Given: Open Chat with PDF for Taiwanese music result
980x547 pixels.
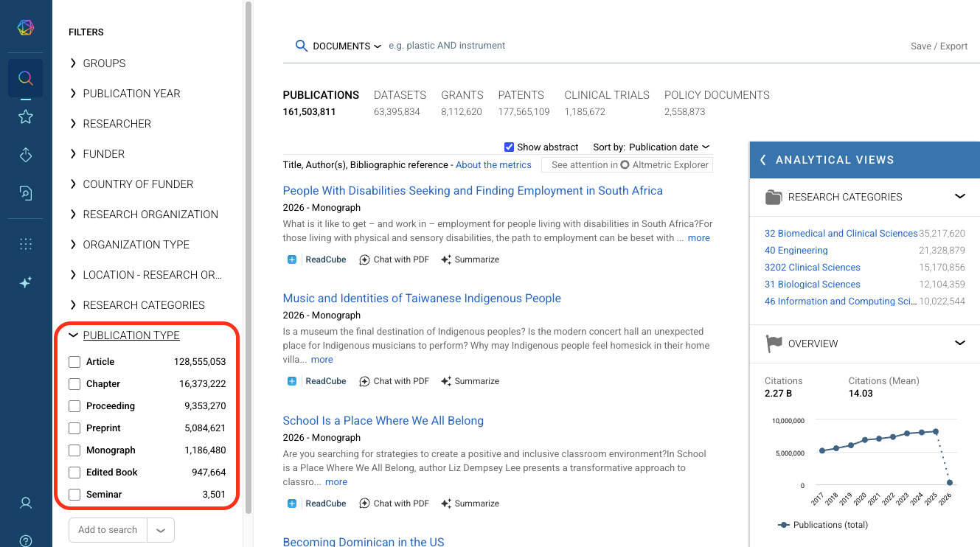Looking at the screenshot, I should pos(394,381).
